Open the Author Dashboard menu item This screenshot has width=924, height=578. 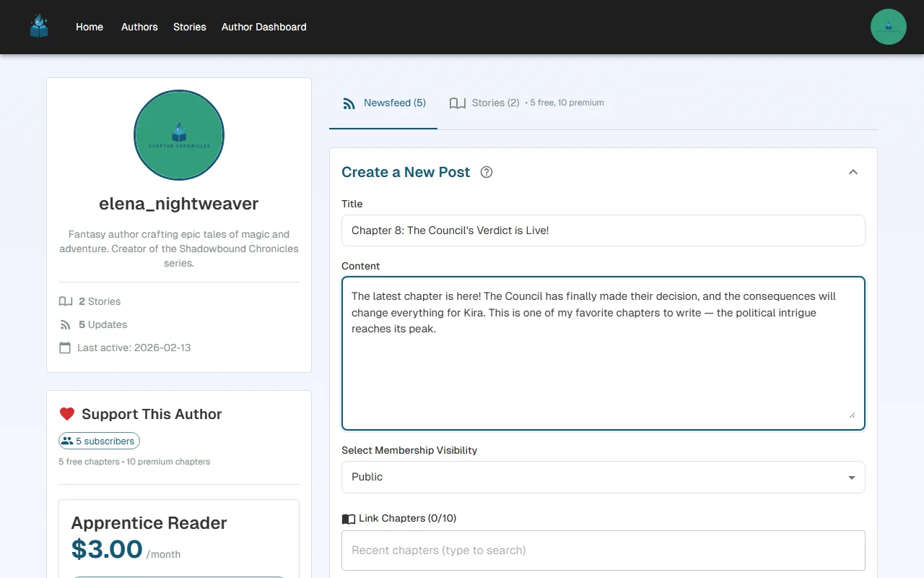point(263,27)
